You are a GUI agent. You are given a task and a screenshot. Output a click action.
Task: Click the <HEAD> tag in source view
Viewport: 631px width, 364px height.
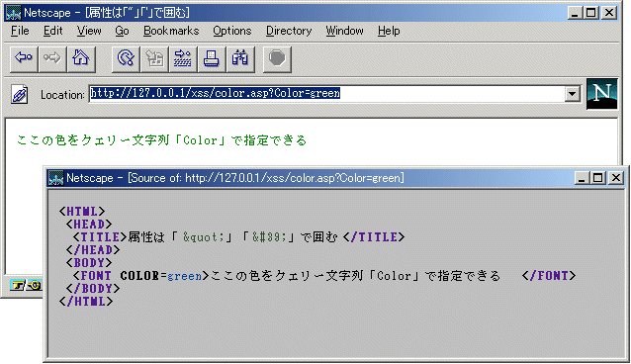[x=89, y=224]
